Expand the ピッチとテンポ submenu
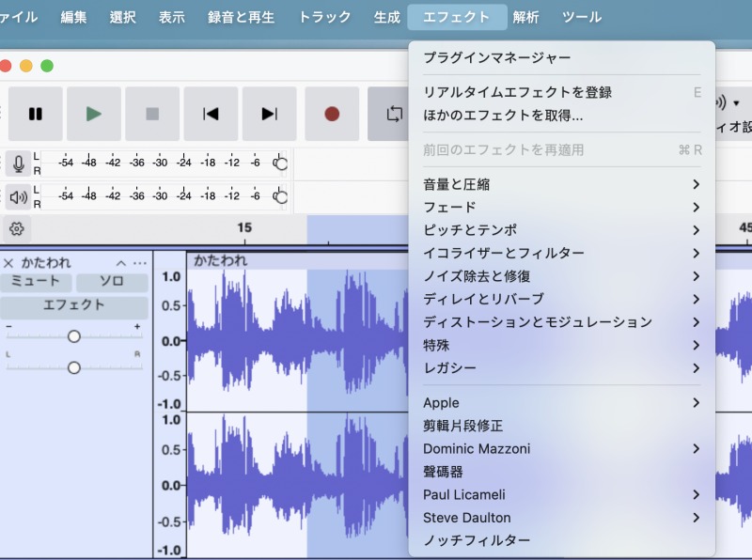 (561, 230)
